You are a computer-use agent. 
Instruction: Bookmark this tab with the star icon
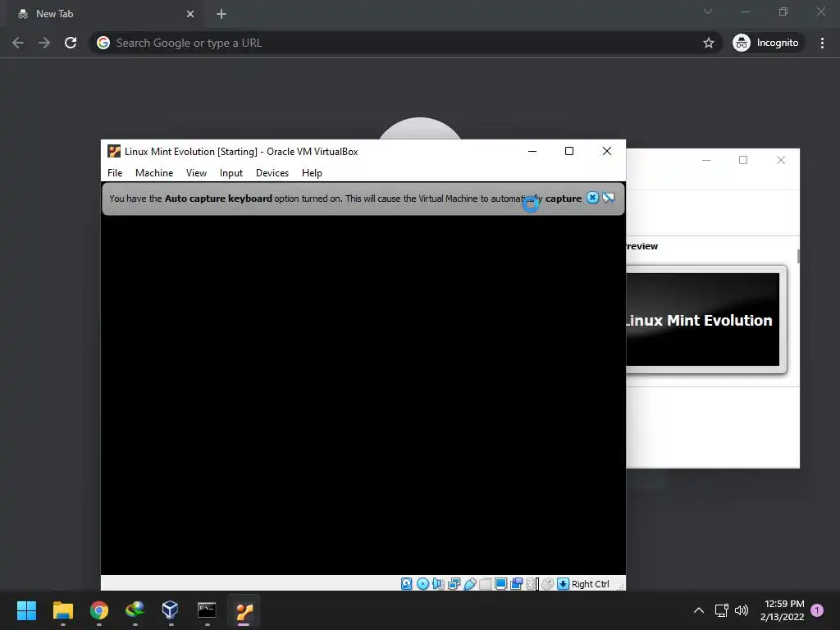pyautogui.click(x=709, y=43)
